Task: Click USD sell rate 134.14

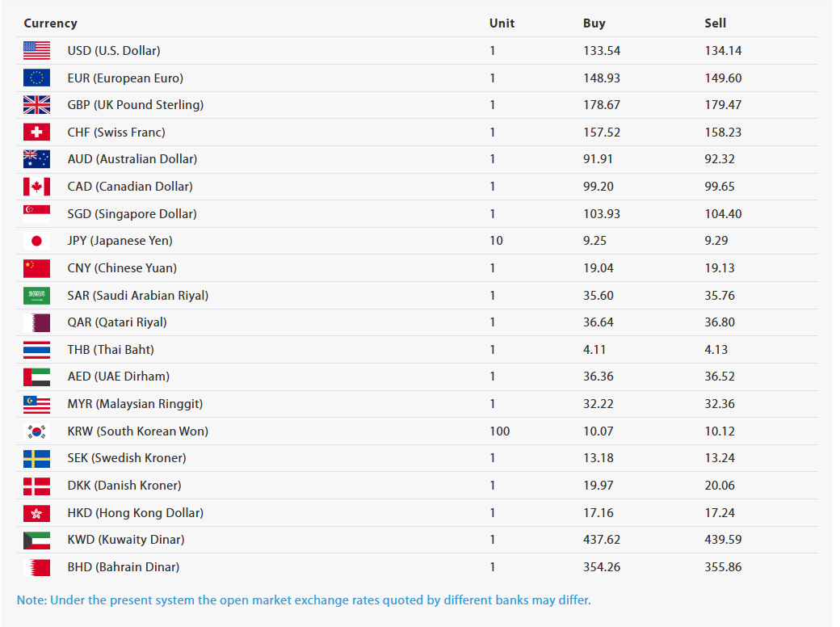Action: (x=723, y=51)
